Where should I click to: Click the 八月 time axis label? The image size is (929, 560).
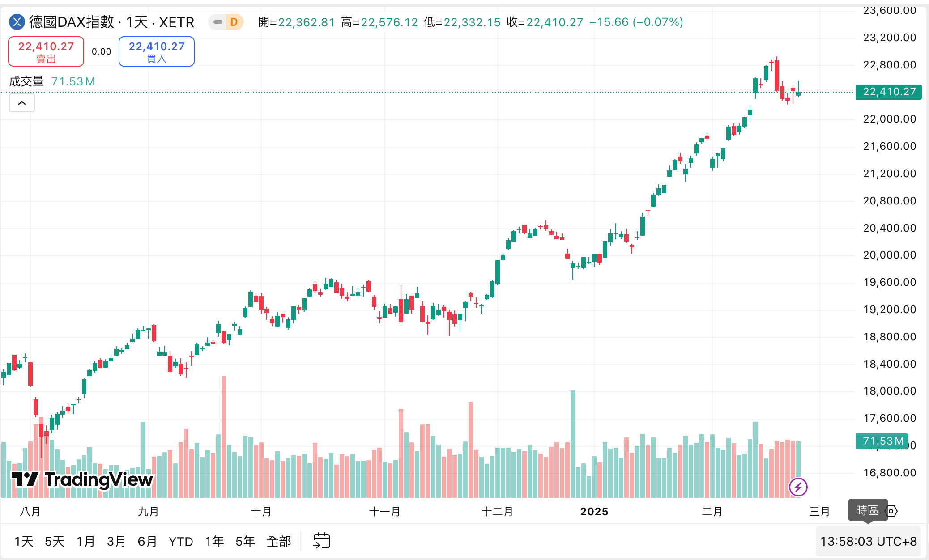(30, 511)
